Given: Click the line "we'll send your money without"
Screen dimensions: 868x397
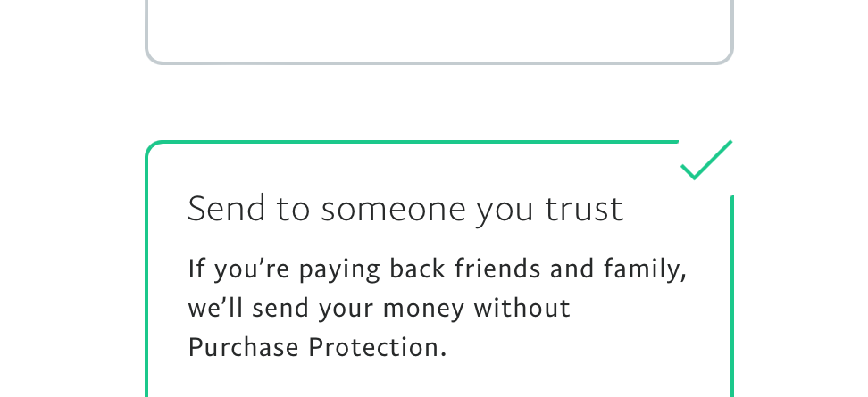Looking at the screenshot, I should click(x=379, y=308).
